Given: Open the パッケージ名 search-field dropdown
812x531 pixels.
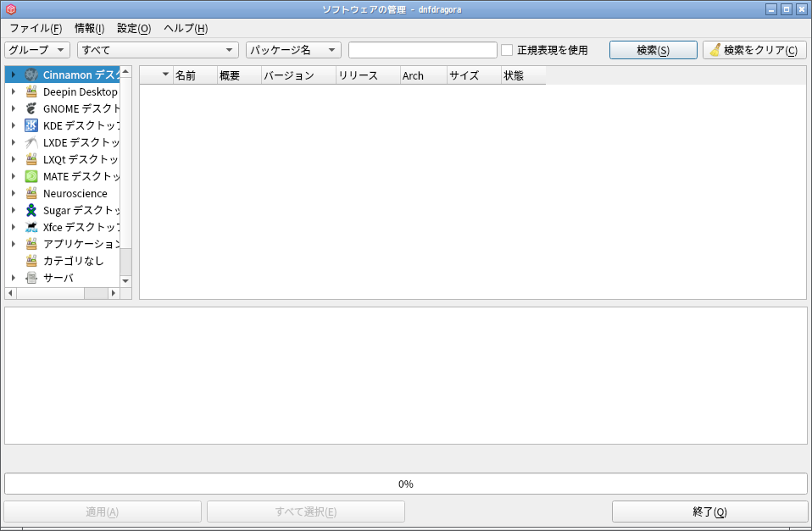Looking at the screenshot, I should pos(293,50).
